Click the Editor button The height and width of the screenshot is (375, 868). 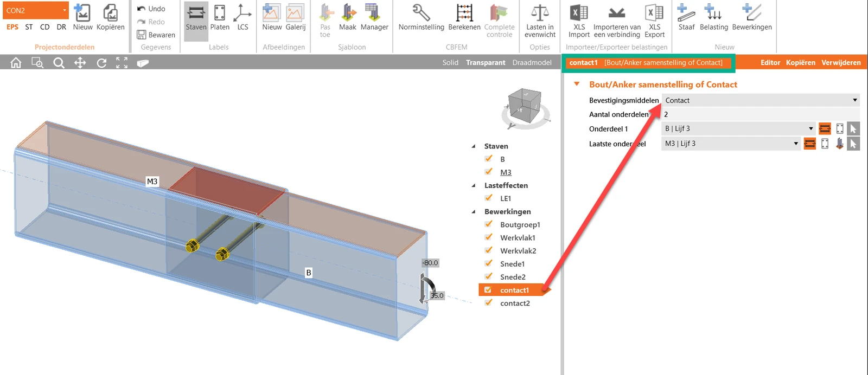[x=770, y=62]
